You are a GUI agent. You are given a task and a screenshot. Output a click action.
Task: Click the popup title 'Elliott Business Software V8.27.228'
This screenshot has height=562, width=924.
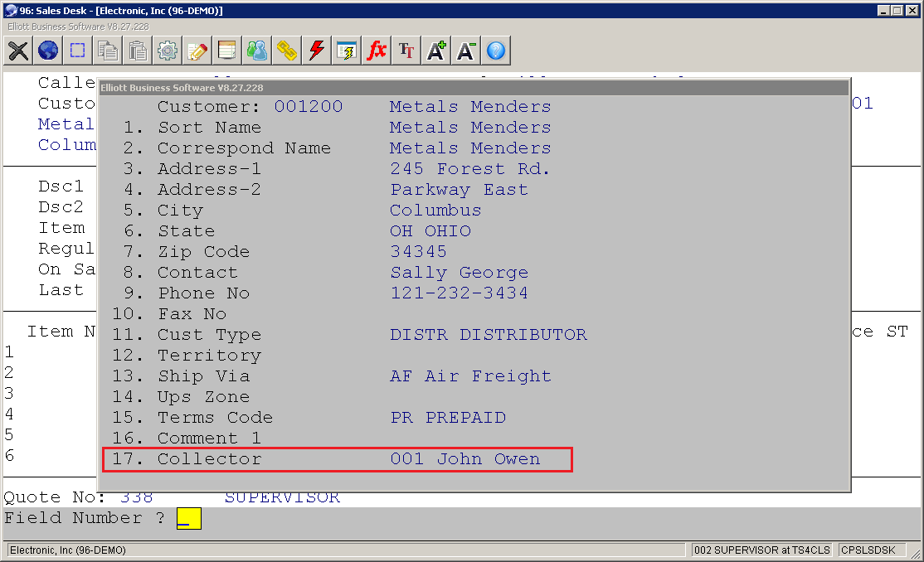click(182, 88)
